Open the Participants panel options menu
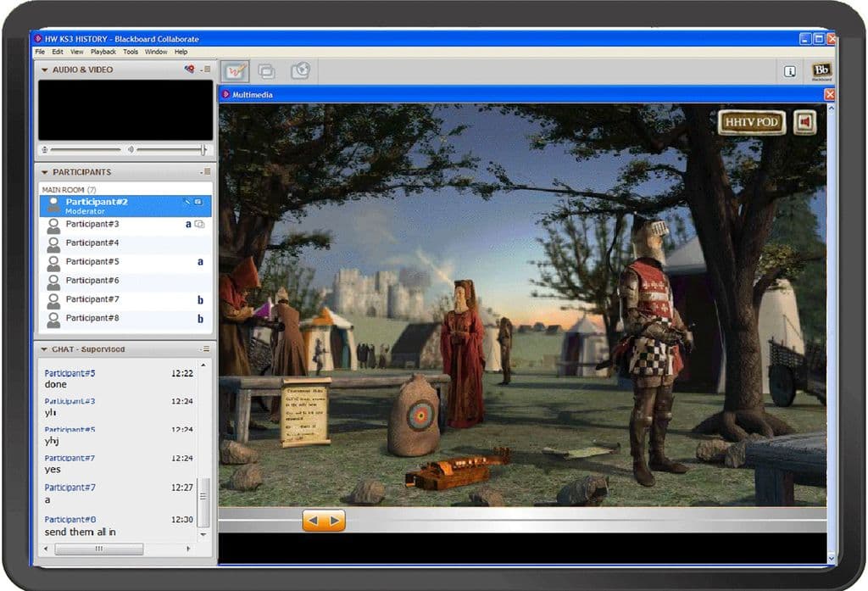Screen dimensions: 868x591 point(205,172)
